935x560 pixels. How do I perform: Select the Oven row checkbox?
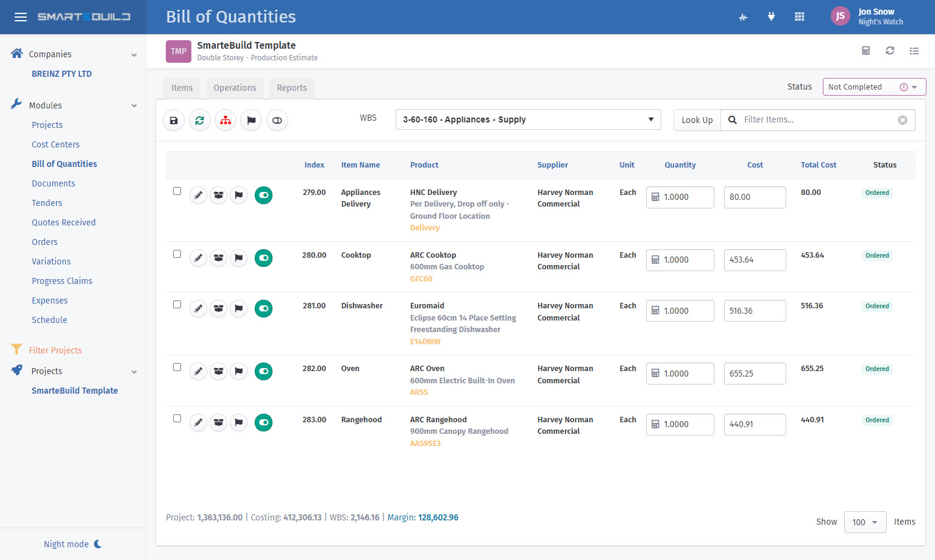point(177,367)
